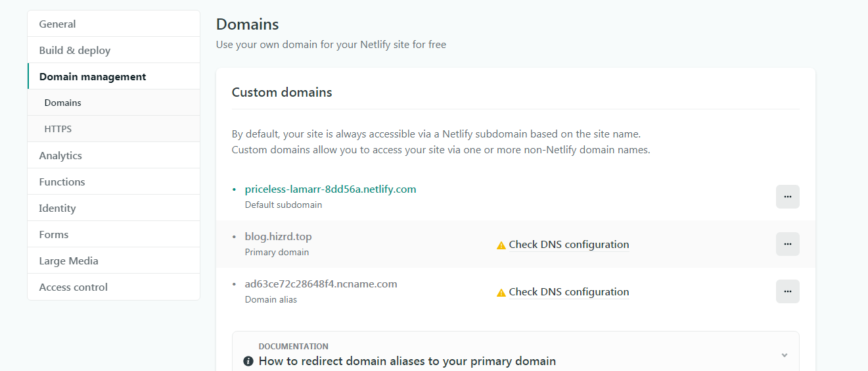Viewport: 868px width, 371px height.
Task: Expand the documentation section chevron
Action: click(x=784, y=355)
